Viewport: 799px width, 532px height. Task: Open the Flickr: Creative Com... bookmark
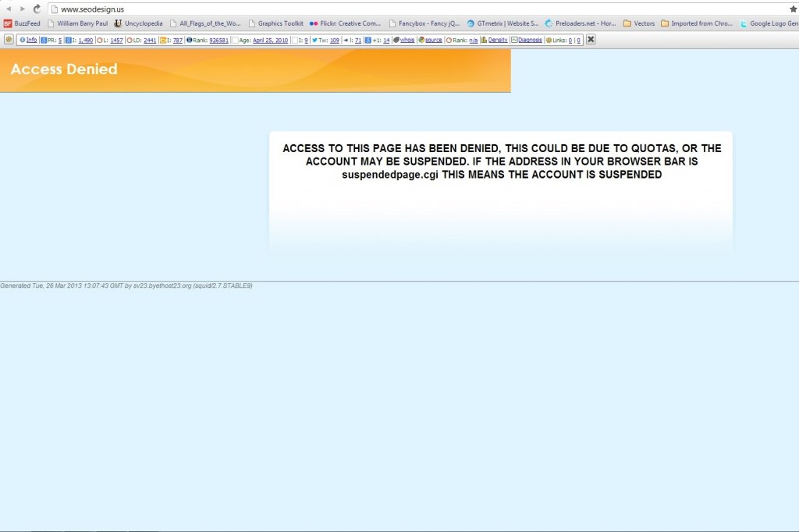click(x=345, y=23)
